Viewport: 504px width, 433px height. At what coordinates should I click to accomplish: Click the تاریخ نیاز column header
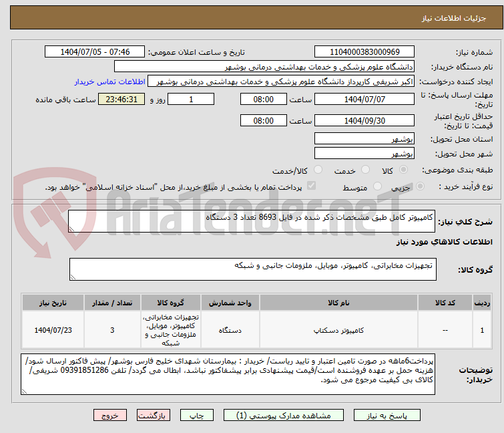click(x=53, y=303)
